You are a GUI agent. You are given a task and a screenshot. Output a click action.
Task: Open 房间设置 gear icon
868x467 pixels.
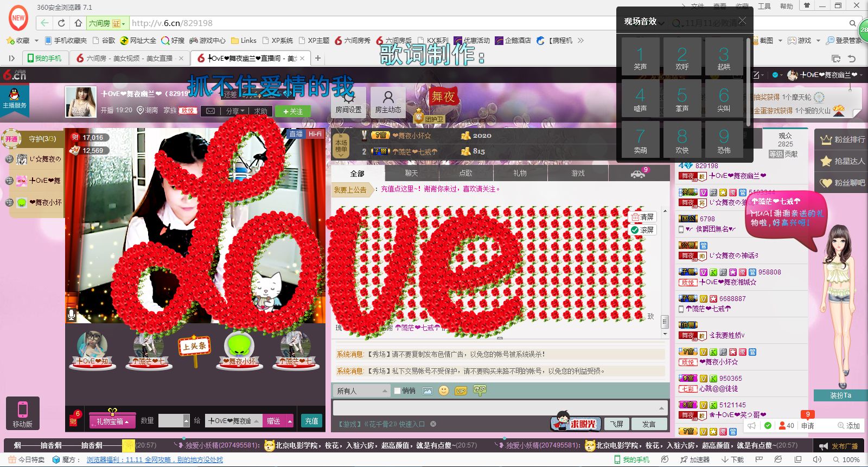point(348,101)
